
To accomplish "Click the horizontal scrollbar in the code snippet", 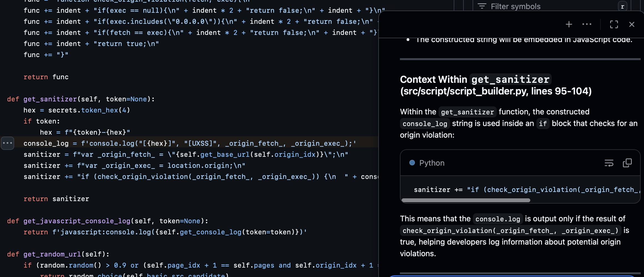I will click(x=466, y=200).
